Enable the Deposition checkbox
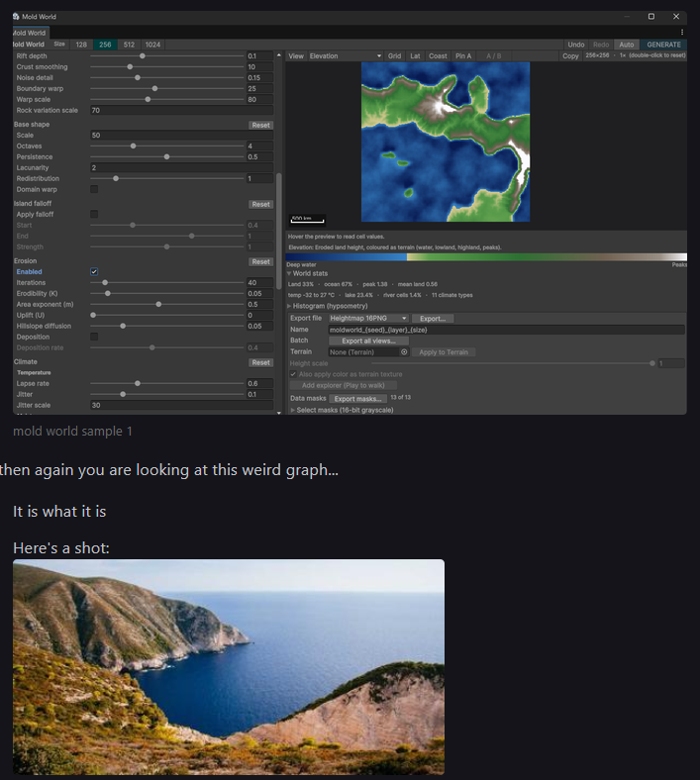Image resolution: width=700 pixels, height=780 pixels. click(94, 337)
